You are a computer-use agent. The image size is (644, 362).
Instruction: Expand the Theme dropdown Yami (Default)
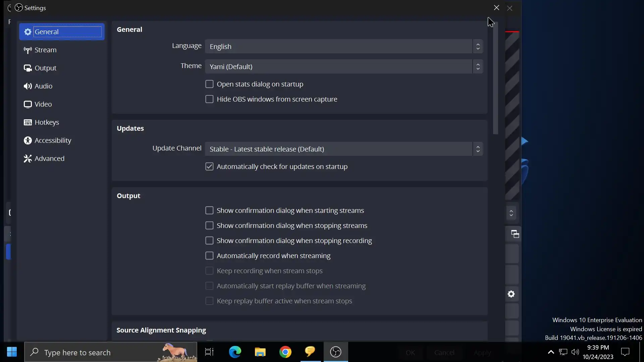343,66
